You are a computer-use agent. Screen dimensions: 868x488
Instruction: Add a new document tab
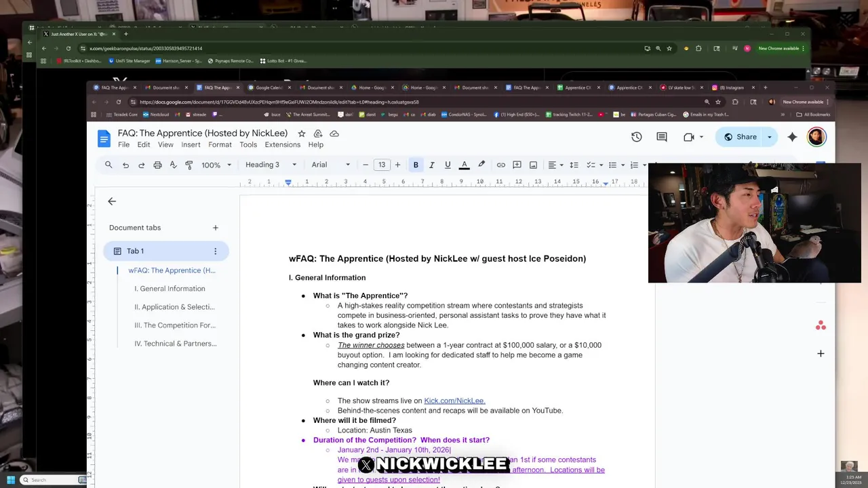pyautogui.click(x=216, y=228)
